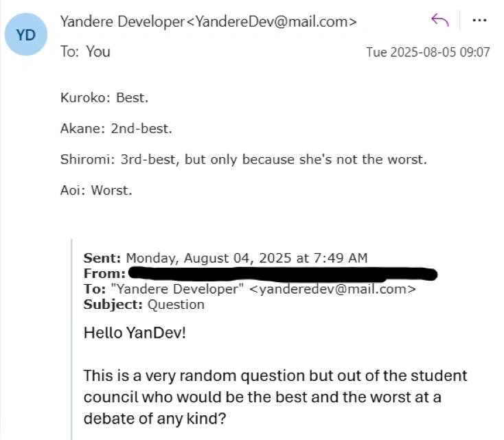Click the "To: You" recipient line
This screenshot has height=440, width=504.
[x=85, y=51]
